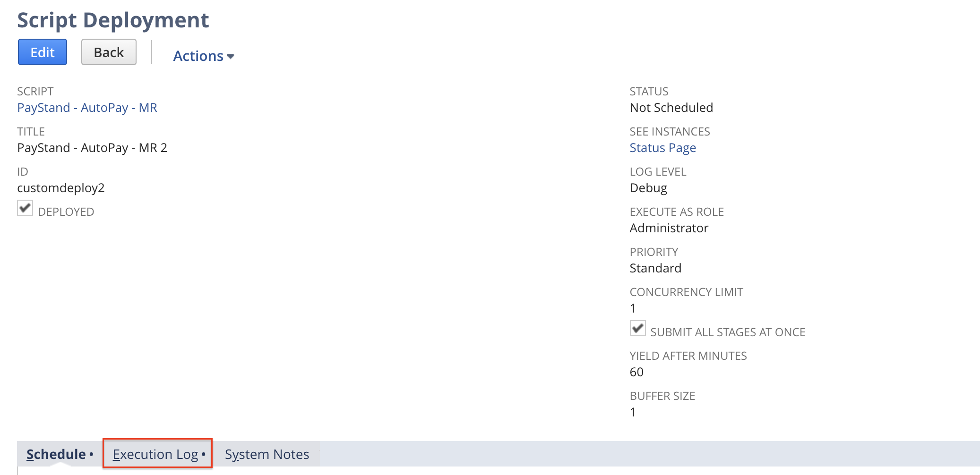Click the Debug log level value
The width and height of the screenshot is (980, 475).
[648, 188]
